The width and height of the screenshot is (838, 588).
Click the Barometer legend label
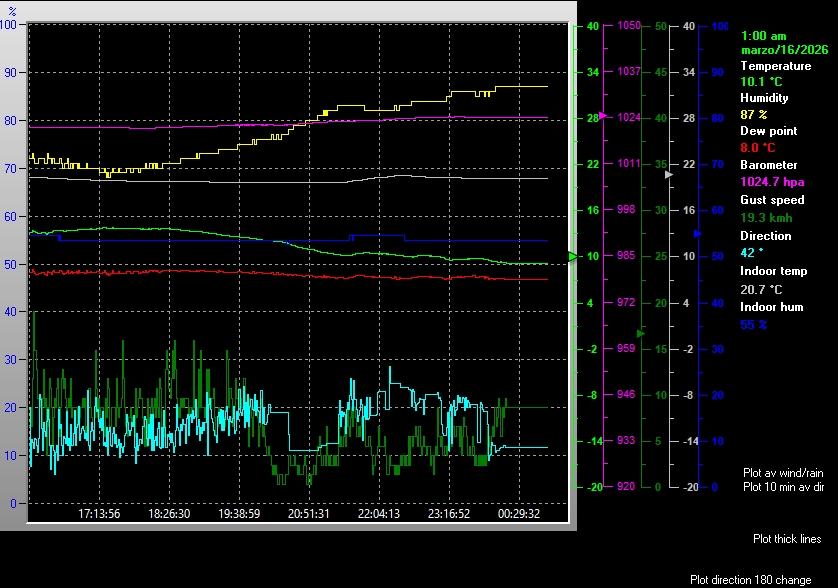(768, 165)
